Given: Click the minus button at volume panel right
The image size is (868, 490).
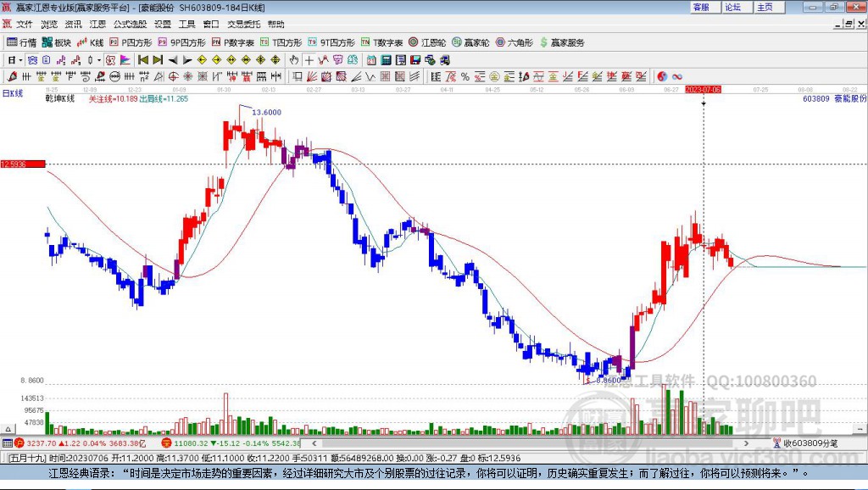Looking at the screenshot, I should pos(860,429).
